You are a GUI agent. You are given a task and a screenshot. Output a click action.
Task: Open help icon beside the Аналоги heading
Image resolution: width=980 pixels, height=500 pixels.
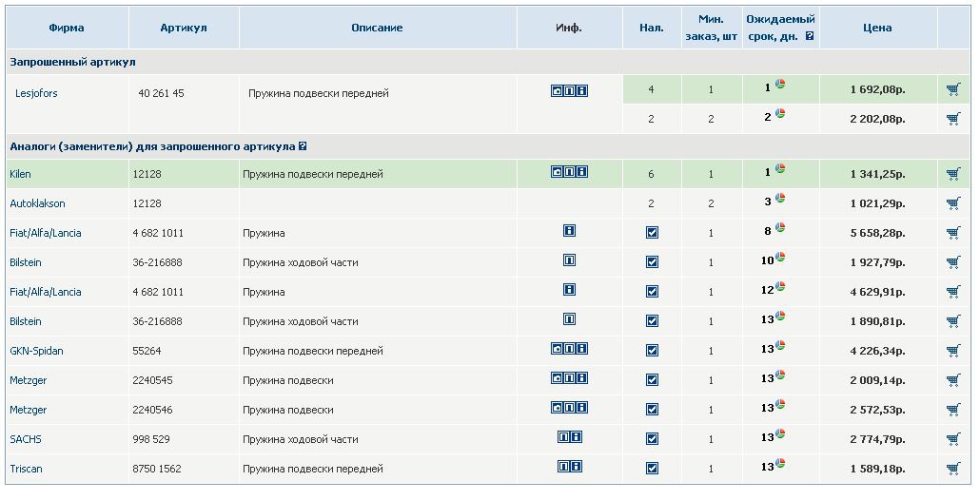[303, 146]
